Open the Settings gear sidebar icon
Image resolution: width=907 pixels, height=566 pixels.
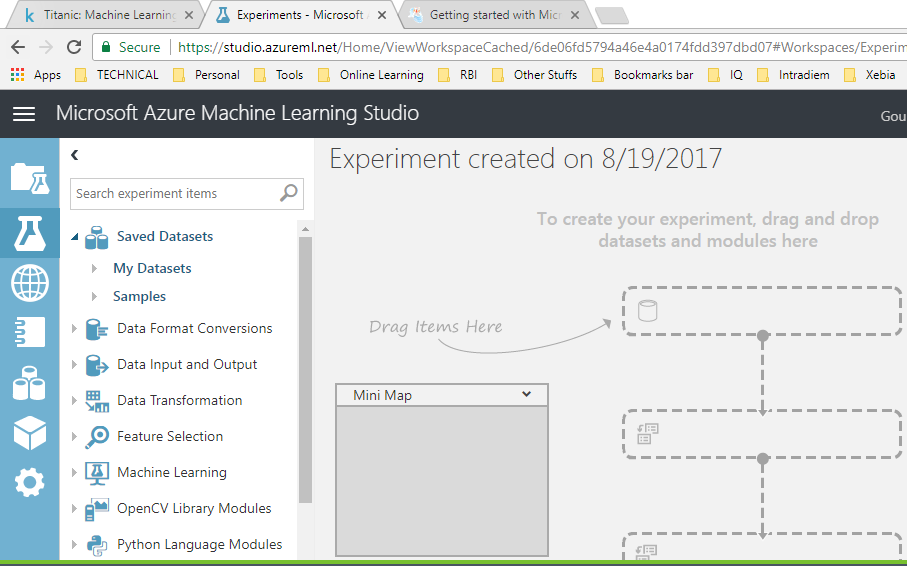pos(29,484)
